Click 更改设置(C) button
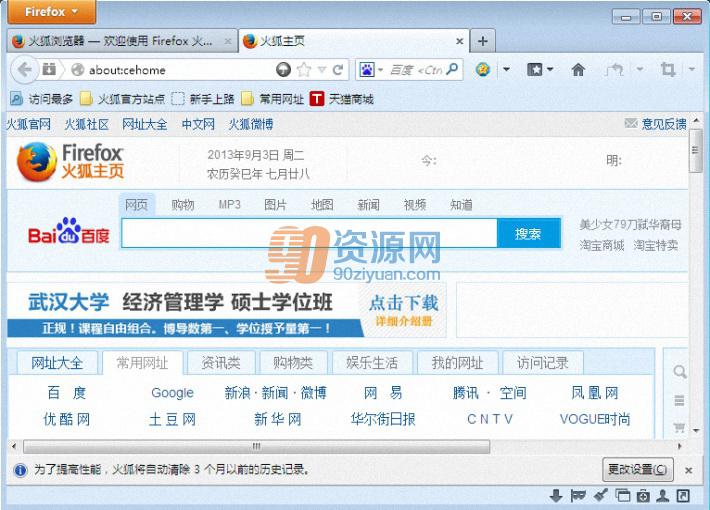This screenshot has height=510, width=710. [x=638, y=469]
